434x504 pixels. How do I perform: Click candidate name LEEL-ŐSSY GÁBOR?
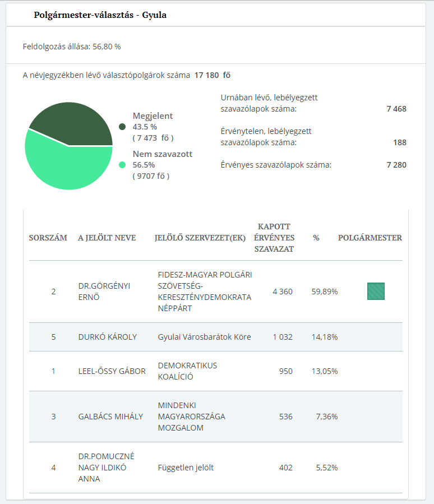[x=112, y=371]
